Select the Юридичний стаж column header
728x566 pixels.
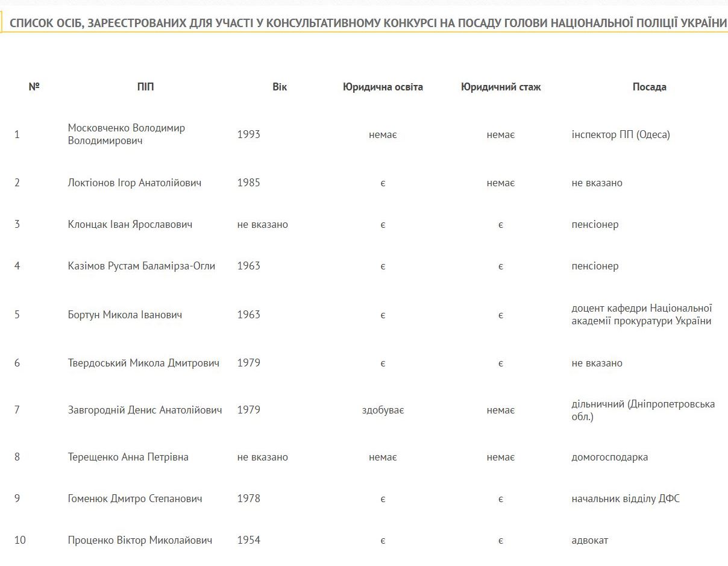pos(501,87)
